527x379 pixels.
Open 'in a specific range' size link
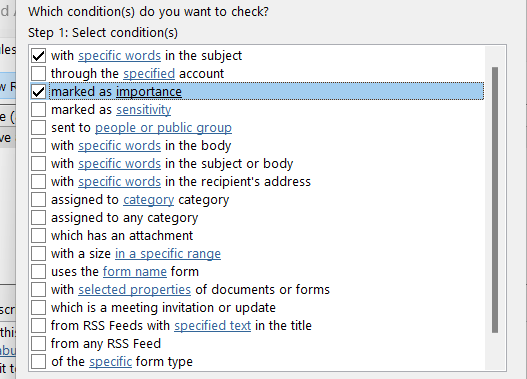point(168,254)
